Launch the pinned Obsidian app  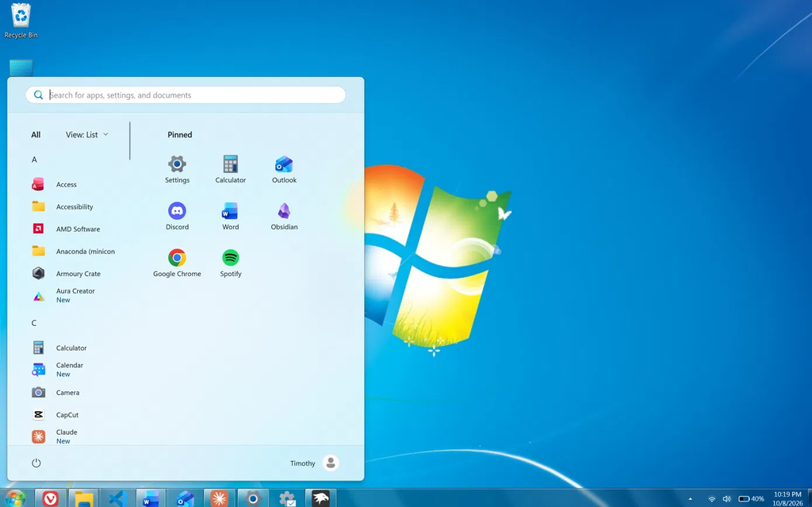(x=284, y=216)
